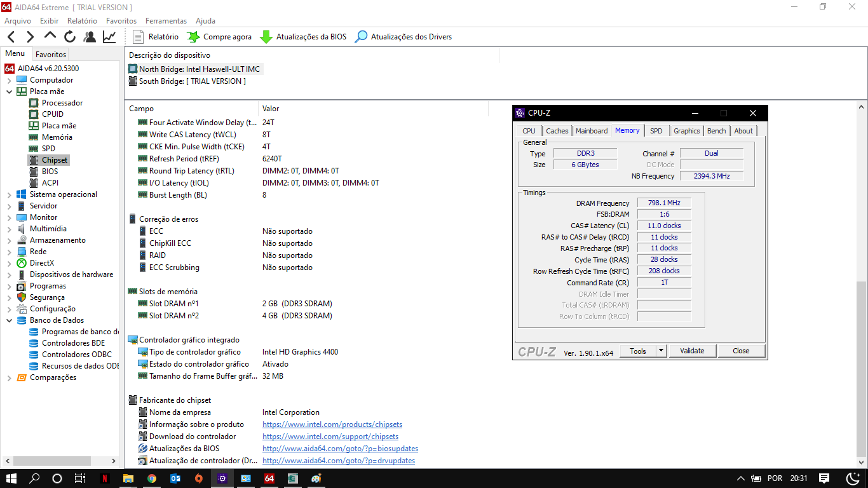Switch to the SPD tab in CPU-Z
868x488 pixels.
click(656, 131)
